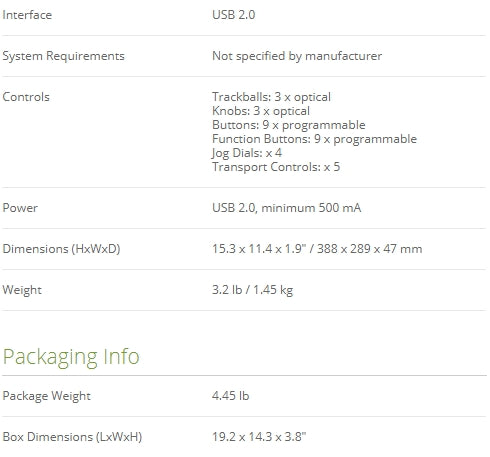The image size is (490, 457).
Task: Click the Packaging Info heading
Action: 71,357
